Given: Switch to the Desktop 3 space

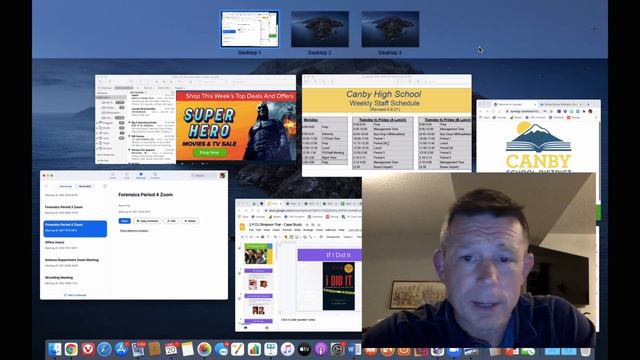Looking at the screenshot, I should click(x=390, y=29).
